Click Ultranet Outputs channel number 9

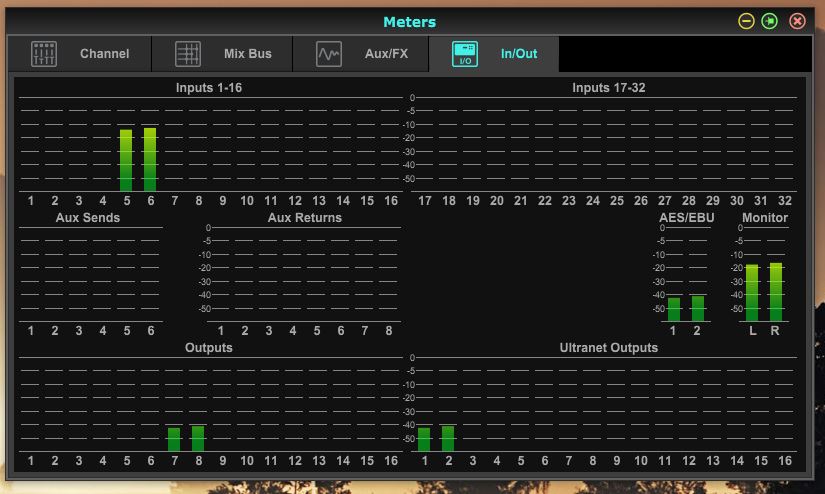617,461
